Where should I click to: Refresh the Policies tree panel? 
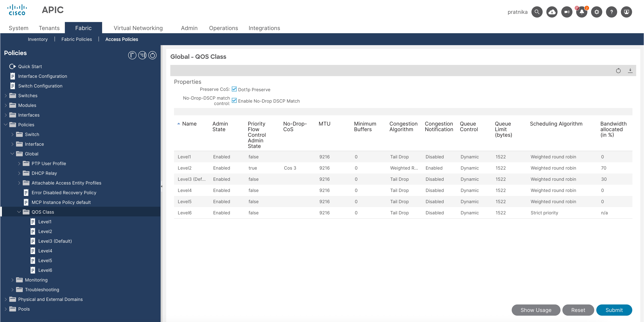pyautogui.click(x=152, y=55)
